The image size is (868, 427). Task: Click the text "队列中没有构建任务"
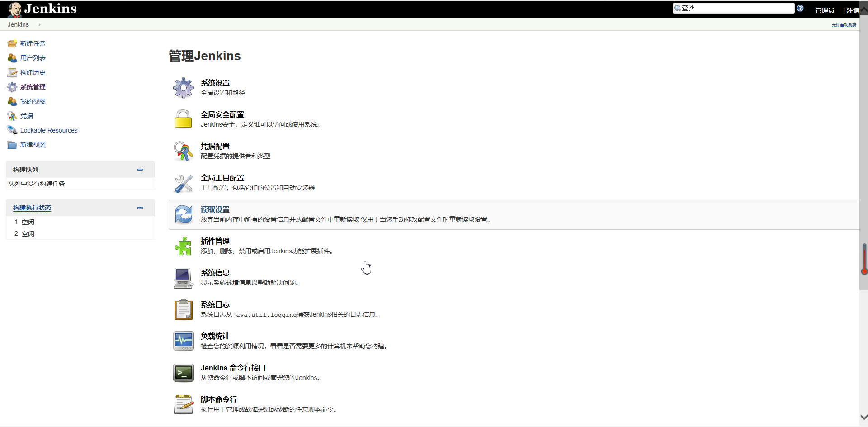coord(37,184)
